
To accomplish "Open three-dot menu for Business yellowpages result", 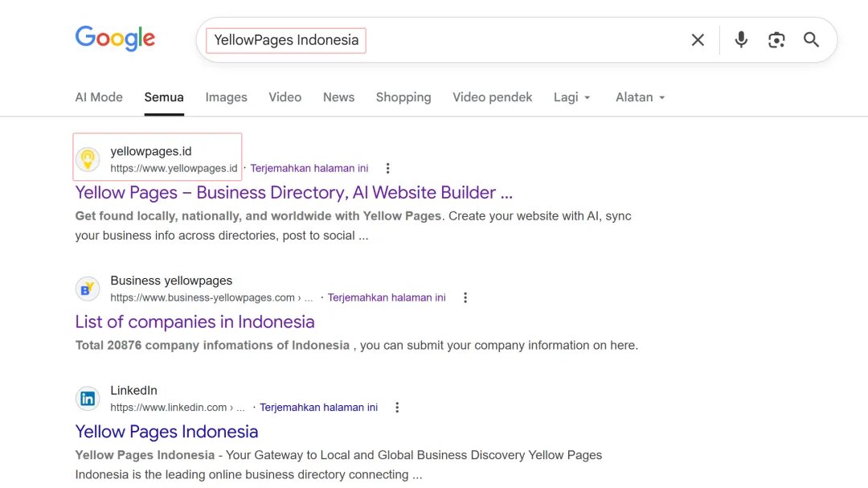I will point(465,297).
